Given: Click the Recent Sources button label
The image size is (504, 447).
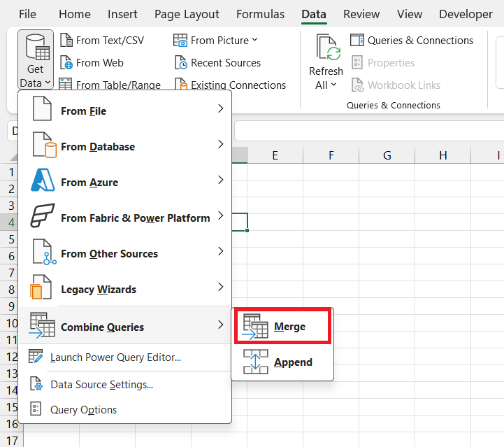Looking at the screenshot, I should tap(226, 63).
